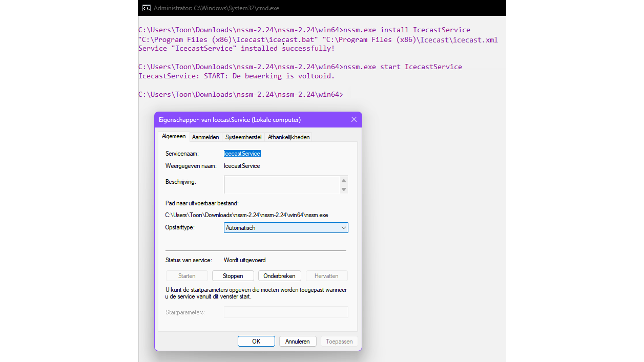Close the IcecastService properties dialog
The width and height of the screenshot is (644, 362).
pyautogui.click(x=354, y=120)
